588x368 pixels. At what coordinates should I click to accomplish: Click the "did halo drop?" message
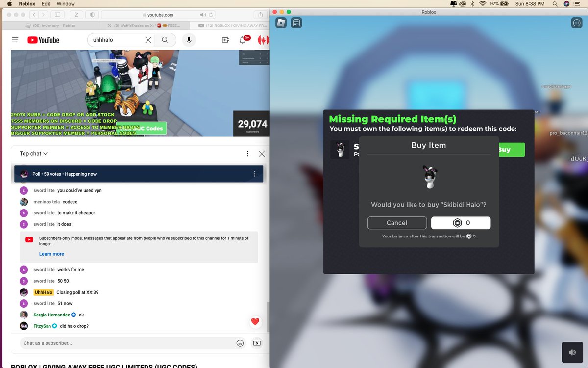pyautogui.click(x=74, y=326)
